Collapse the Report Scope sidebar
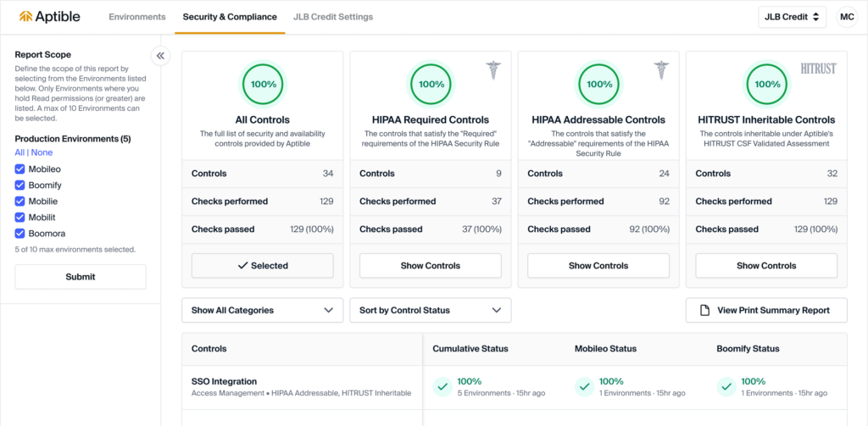This screenshot has height=426, width=868. [160, 56]
